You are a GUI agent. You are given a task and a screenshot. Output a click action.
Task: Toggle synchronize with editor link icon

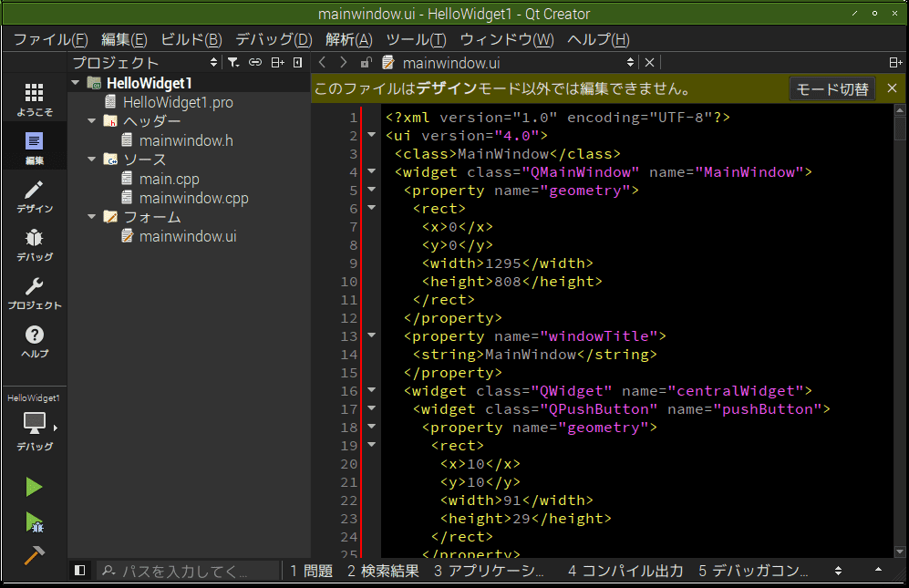(255, 63)
